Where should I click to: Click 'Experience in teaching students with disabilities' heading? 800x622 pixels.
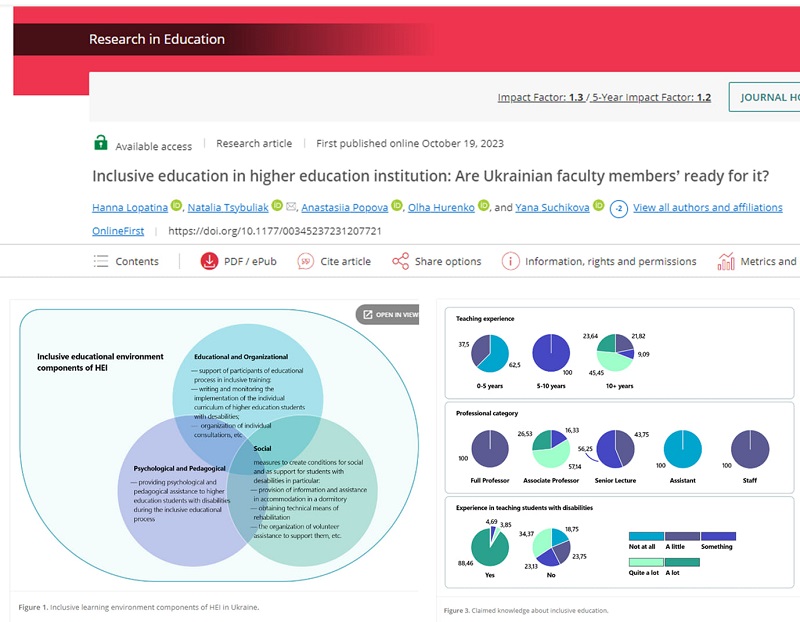coord(524,508)
